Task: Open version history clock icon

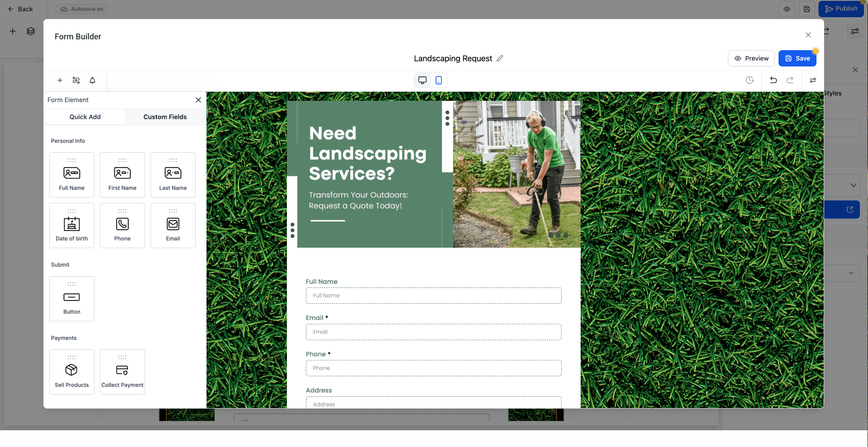Action: [x=750, y=80]
